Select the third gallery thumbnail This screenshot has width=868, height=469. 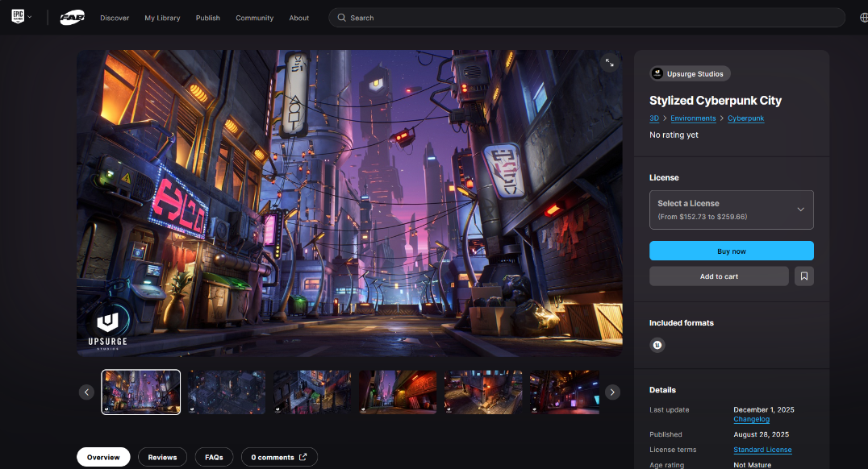[312, 392]
